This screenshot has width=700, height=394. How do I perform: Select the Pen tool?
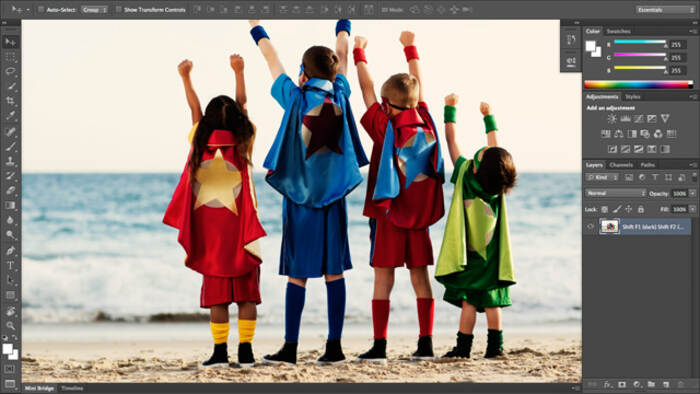[10, 250]
